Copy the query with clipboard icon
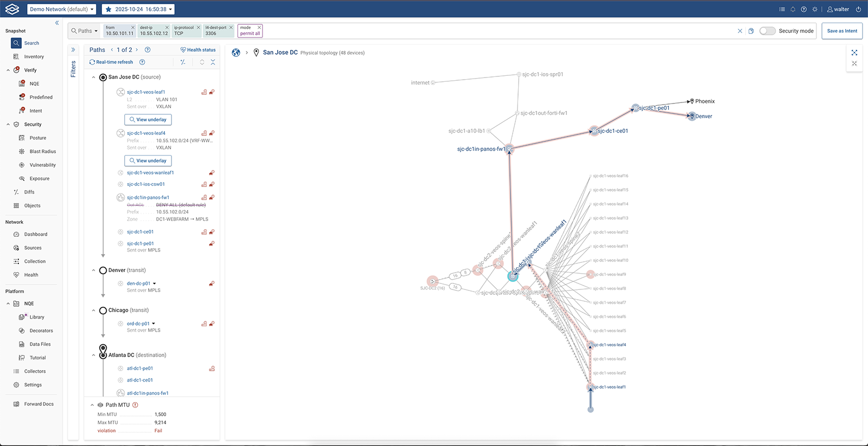Screen dimensions: 868x446 [751, 31]
